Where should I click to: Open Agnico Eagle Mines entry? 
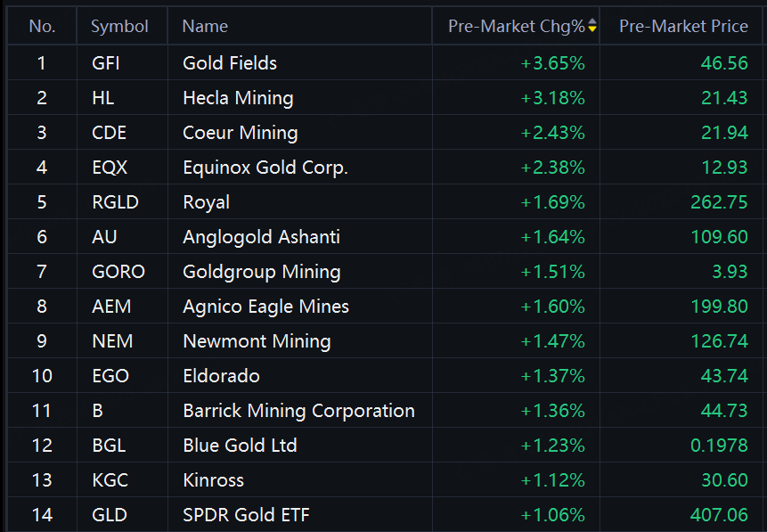tap(265, 307)
